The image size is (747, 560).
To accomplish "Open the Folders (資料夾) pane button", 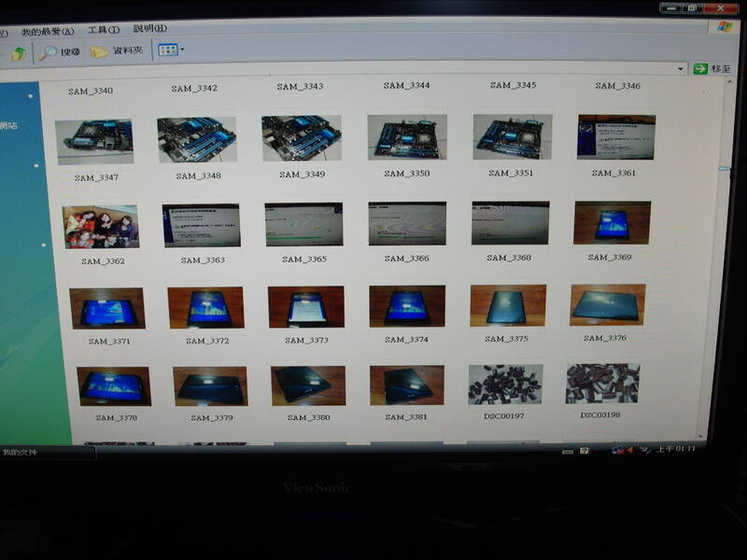I will tap(117, 51).
